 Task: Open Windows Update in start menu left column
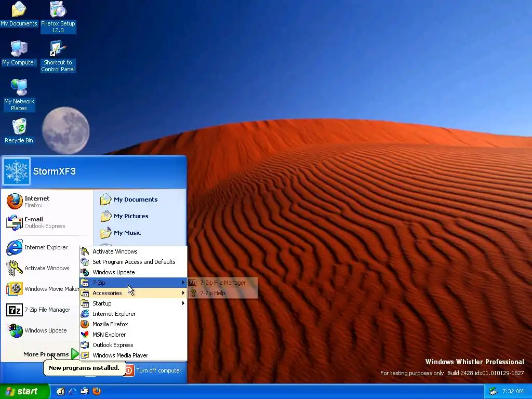click(x=42, y=330)
